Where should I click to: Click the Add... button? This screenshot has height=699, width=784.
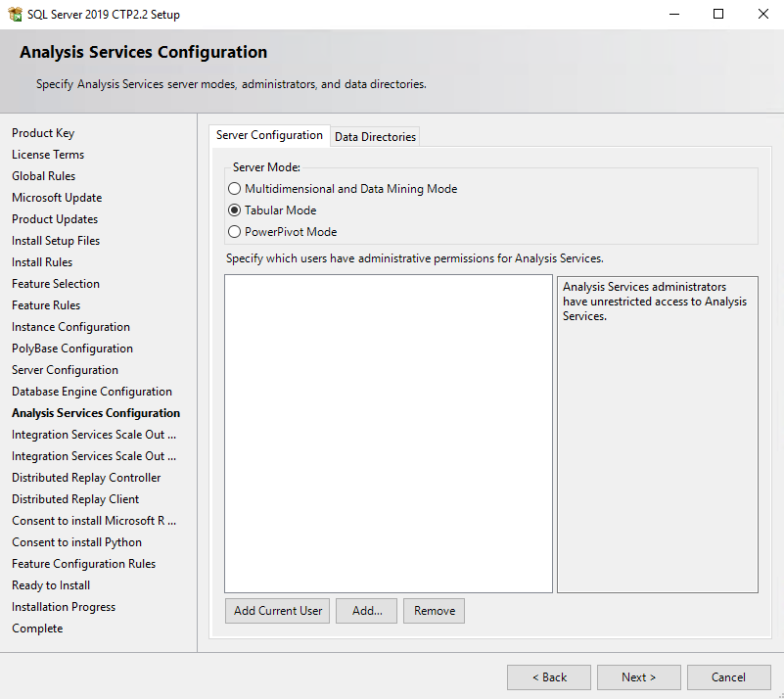tap(366, 611)
